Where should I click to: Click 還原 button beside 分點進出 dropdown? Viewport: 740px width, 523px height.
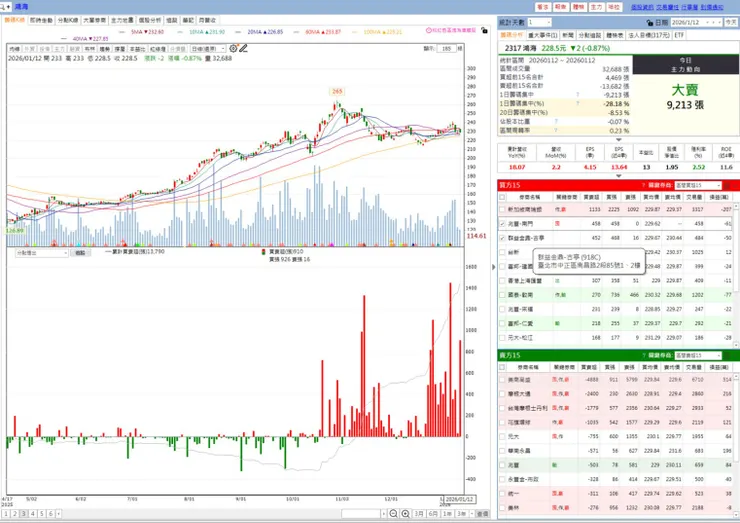point(80,253)
